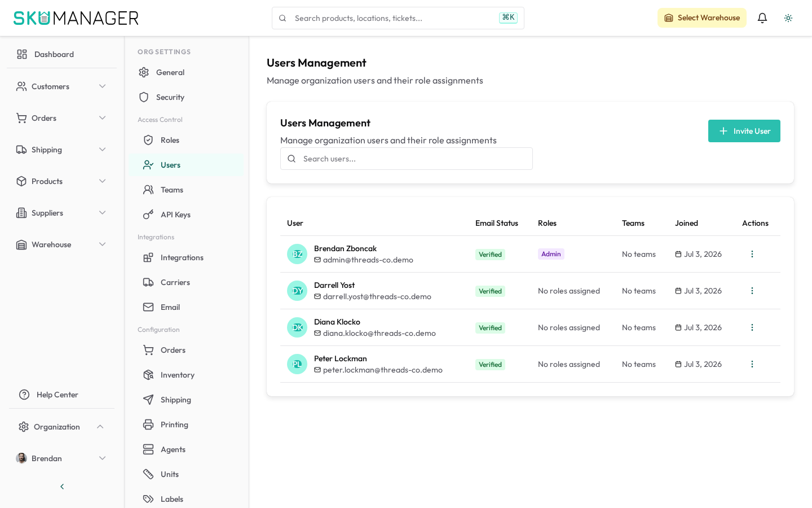Click the Roles shield icon
Viewport: 812px width, 508px height.
click(148, 140)
